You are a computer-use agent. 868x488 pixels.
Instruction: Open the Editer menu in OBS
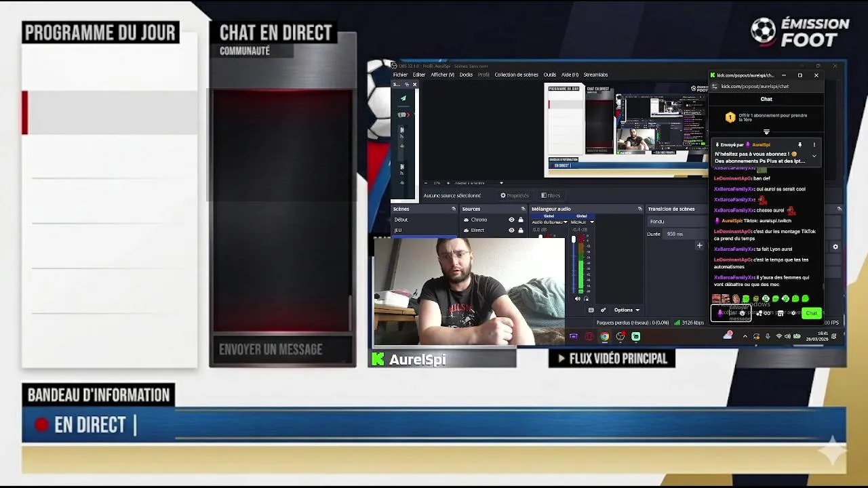pos(419,75)
